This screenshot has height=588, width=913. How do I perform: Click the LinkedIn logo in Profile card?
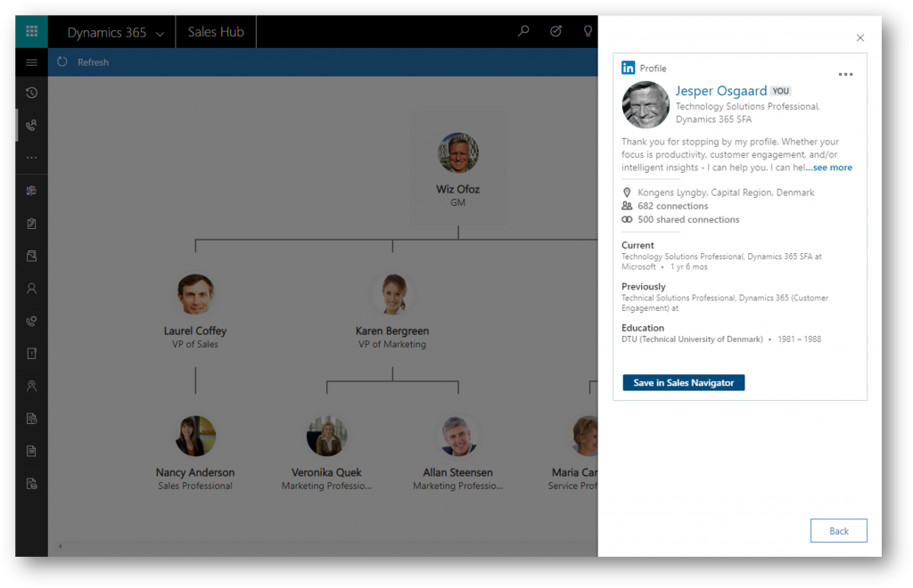tap(629, 68)
